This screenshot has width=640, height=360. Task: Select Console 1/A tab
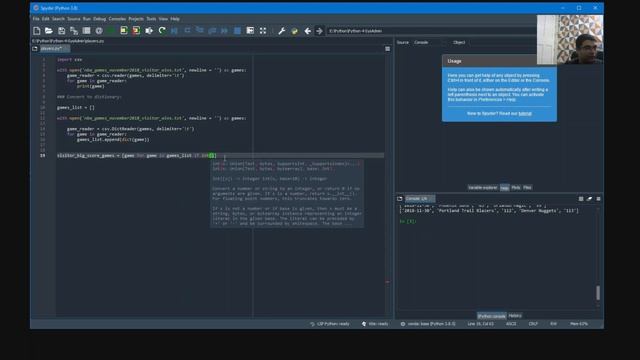pos(419,199)
